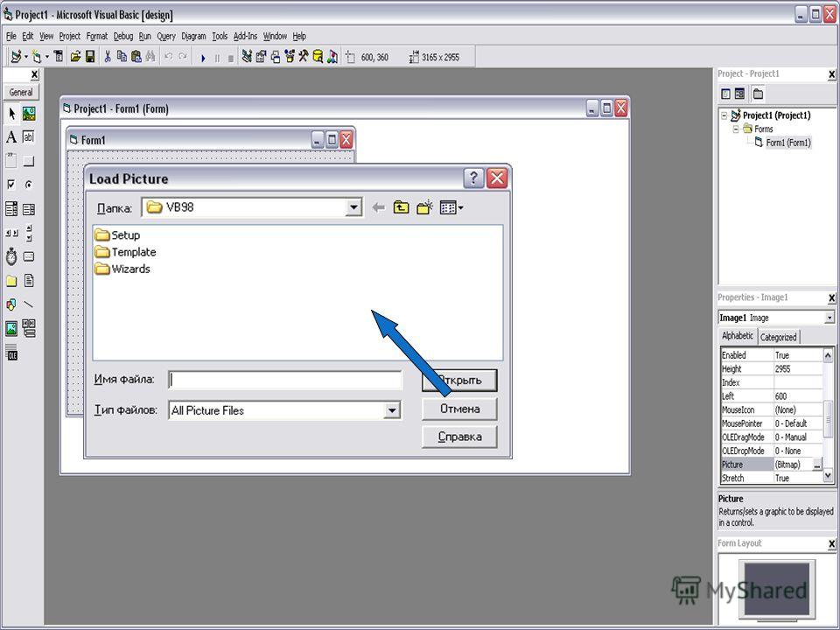Click the ellipsis button for Picture property
The width and height of the screenshot is (840, 630).
tap(817, 465)
